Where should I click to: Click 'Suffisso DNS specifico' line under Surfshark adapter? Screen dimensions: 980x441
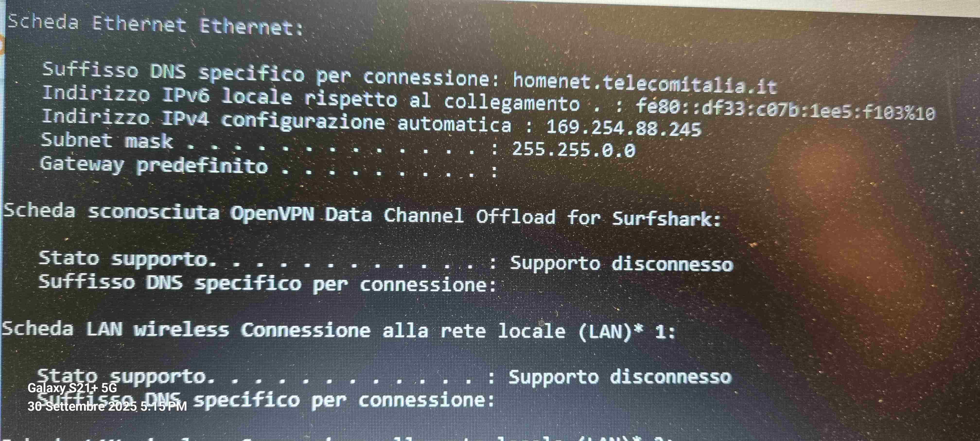pos(267,283)
